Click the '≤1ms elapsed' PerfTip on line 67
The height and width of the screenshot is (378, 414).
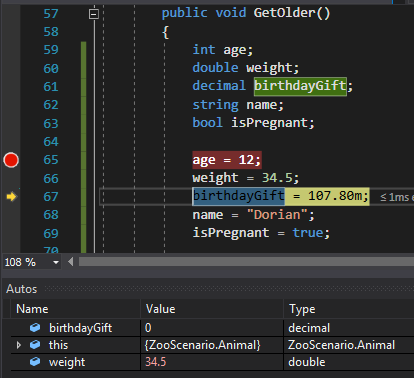pyautogui.click(x=397, y=197)
